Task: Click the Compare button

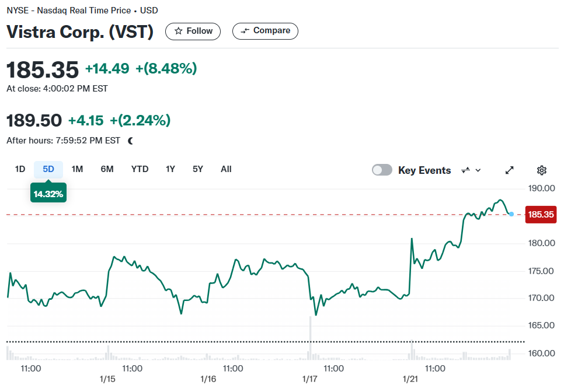Action: point(265,31)
